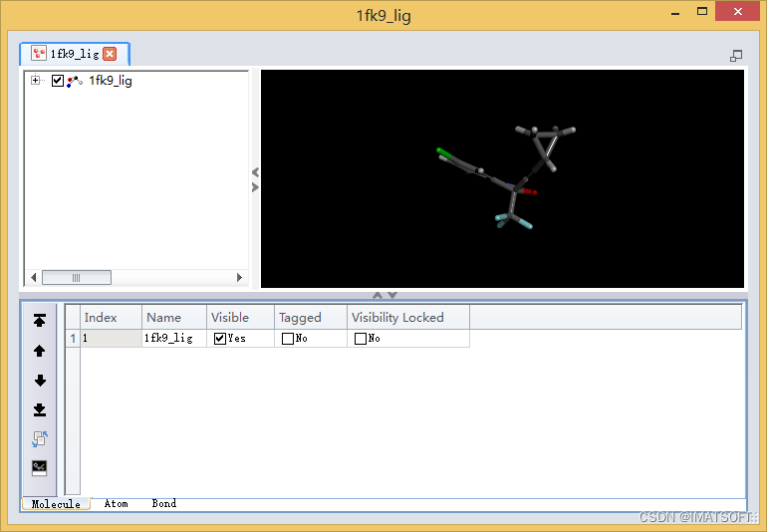Click the molecule icon beside 1fk9_lig tree node
Viewport: 767px width, 532px height.
(75, 81)
